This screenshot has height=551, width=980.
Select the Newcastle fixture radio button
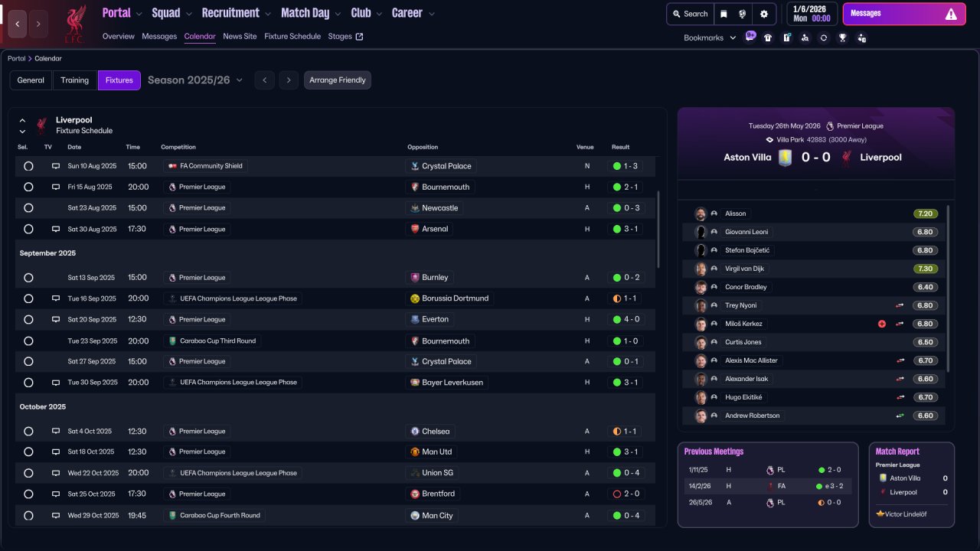coord(28,208)
